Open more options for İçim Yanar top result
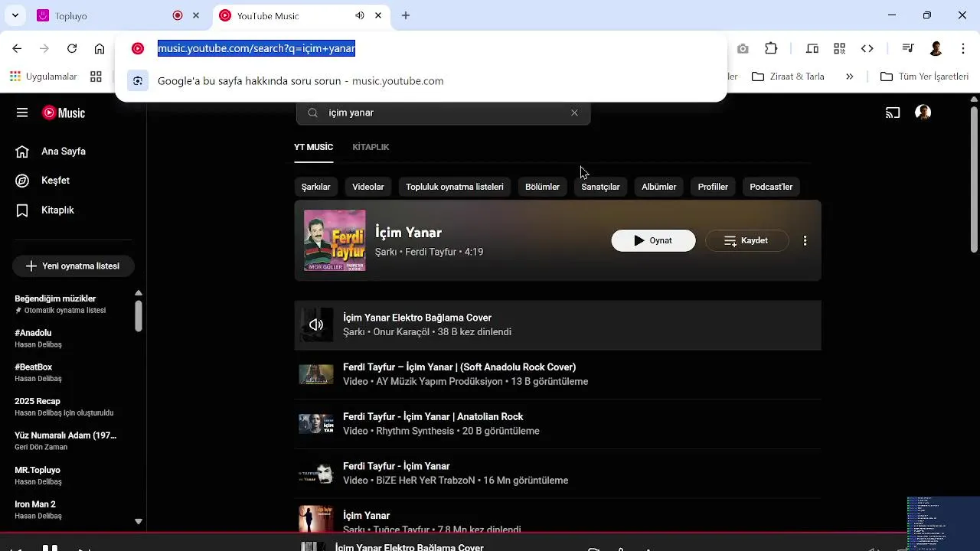Screen dimensions: 980x551 tap(805, 240)
